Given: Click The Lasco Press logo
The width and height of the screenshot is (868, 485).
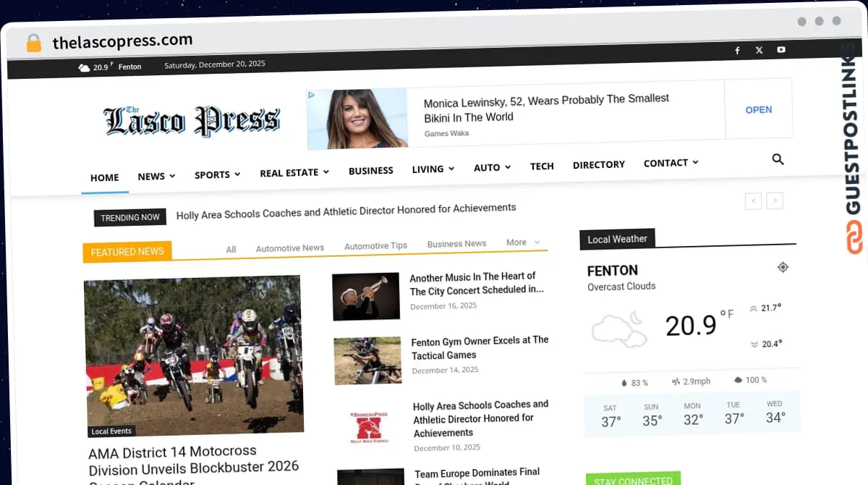Looking at the screenshot, I should [191, 121].
